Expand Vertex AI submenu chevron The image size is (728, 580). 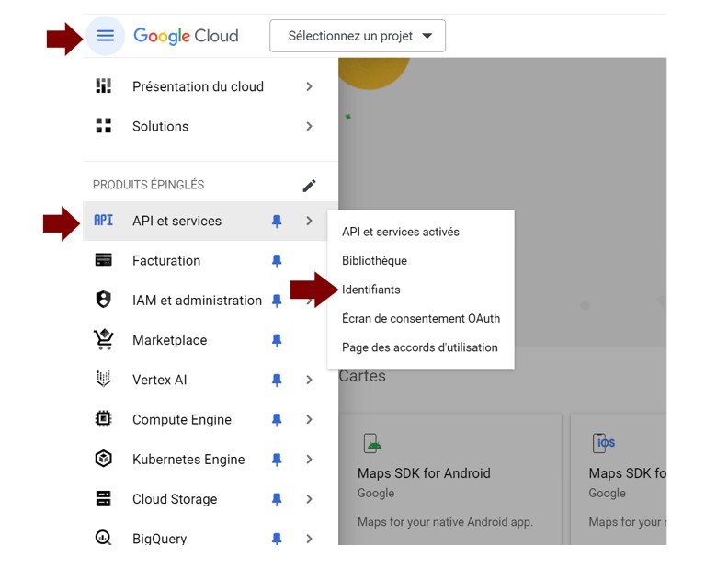pyautogui.click(x=309, y=380)
